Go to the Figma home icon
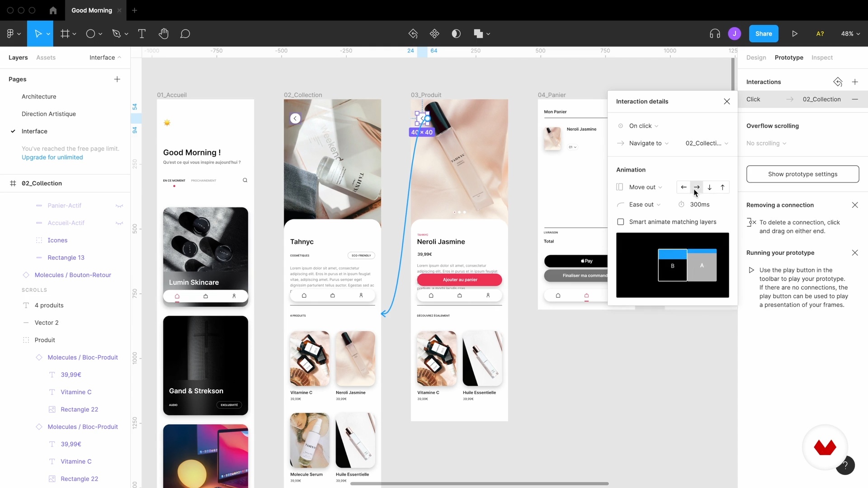 (53, 10)
